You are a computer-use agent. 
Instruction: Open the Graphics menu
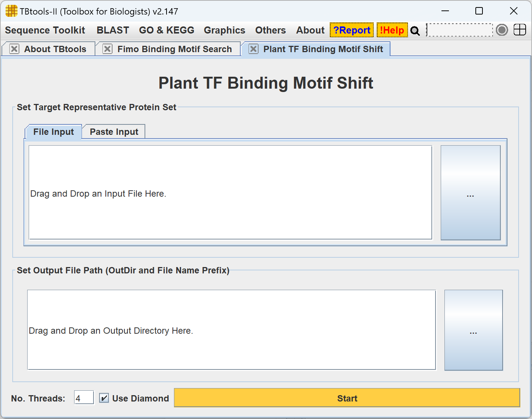point(224,30)
